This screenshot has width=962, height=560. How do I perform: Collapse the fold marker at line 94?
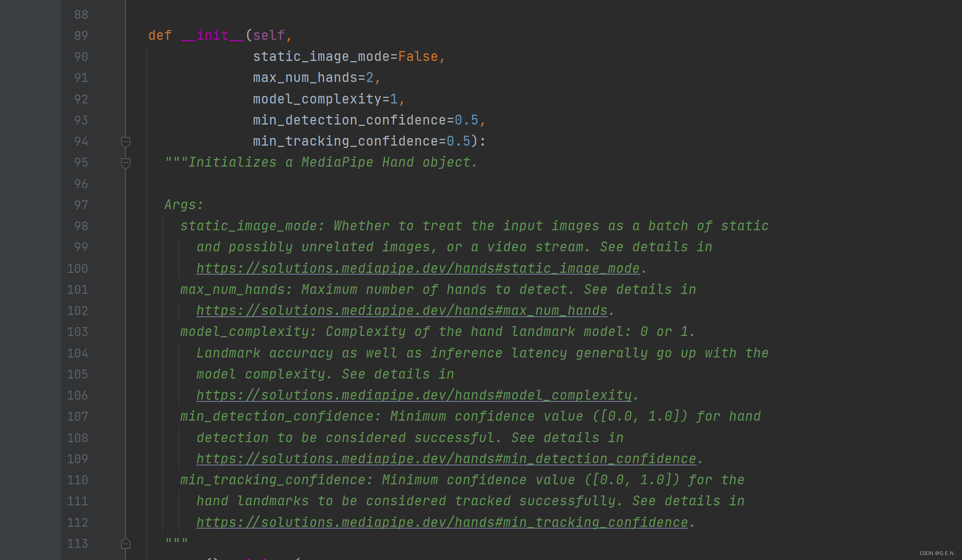tap(126, 142)
